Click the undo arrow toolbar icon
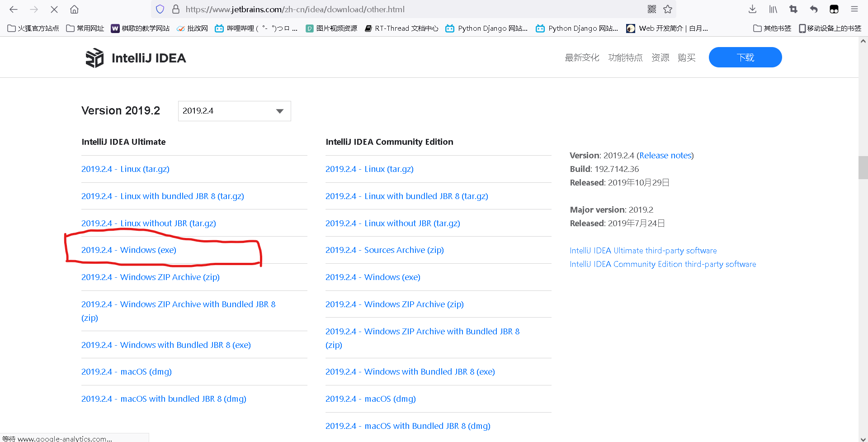This screenshot has height=442, width=868. point(814,9)
